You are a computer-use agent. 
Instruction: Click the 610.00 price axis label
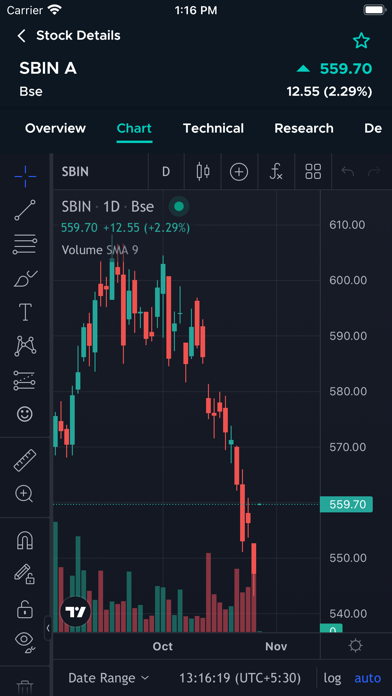point(347,225)
